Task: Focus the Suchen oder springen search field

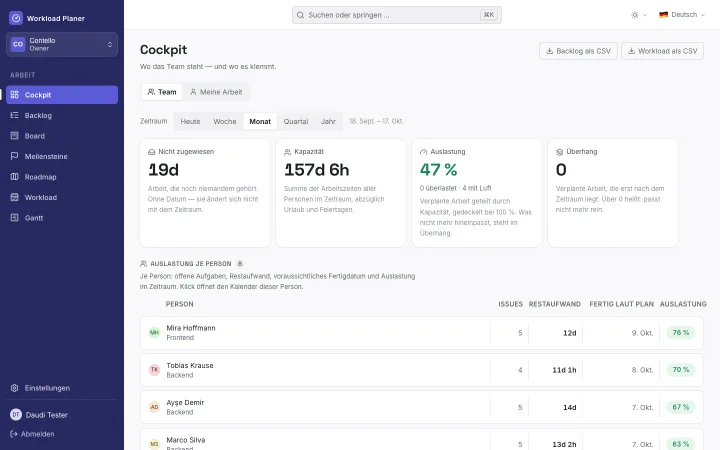Action: (397, 15)
